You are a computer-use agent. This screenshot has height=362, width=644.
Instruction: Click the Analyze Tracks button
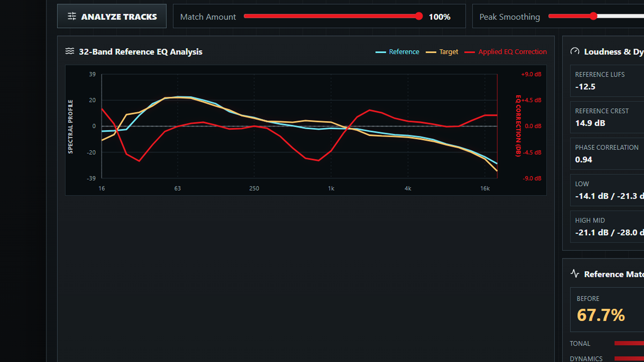(x=112, y=16)
